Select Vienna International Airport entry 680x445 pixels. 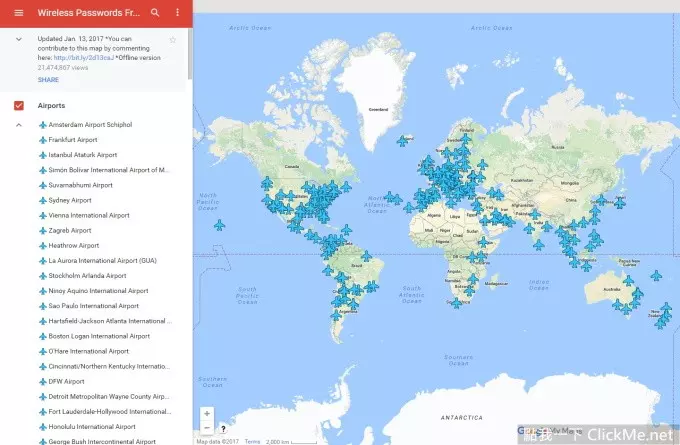pyautogui.click(x=84, y=216)
